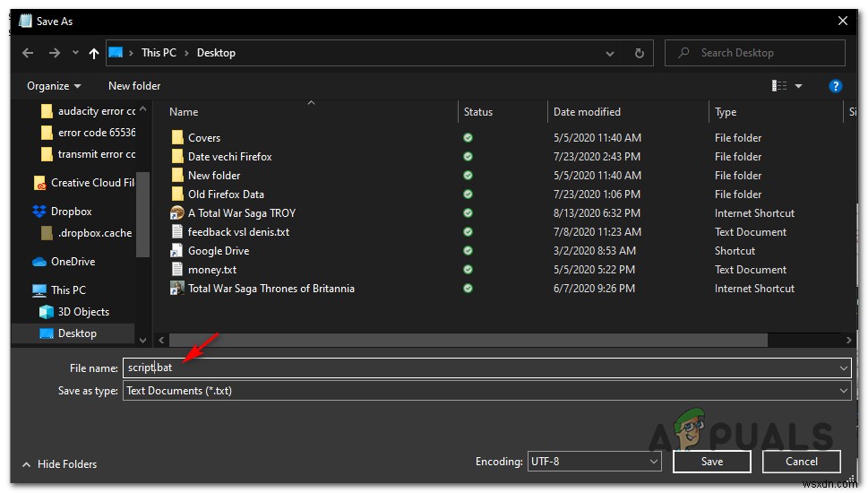Viewport: 868px width, 493px height.
Task: Click A Total War Saga TROY shortcut icon
Action: click(x=177, y=212)
